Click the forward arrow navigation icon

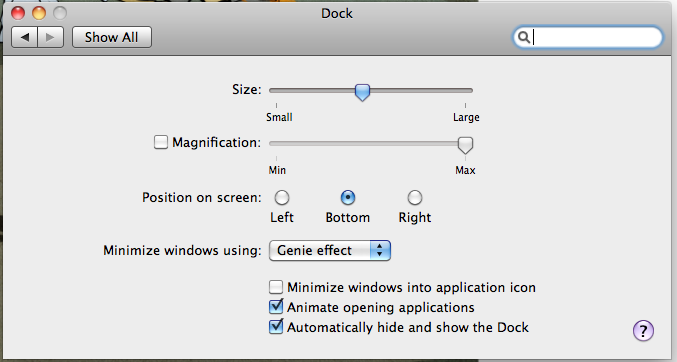pyautogui.click(x=51, y=37)
